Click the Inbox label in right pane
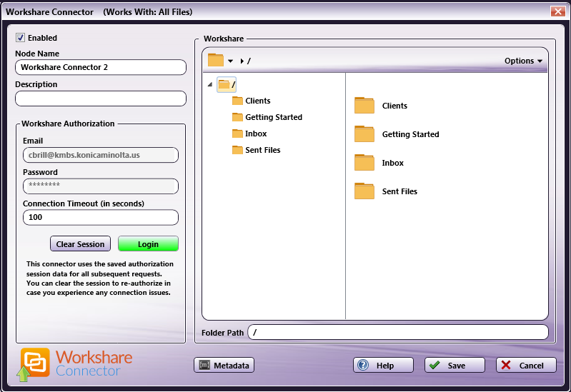 tap(393, 163)
